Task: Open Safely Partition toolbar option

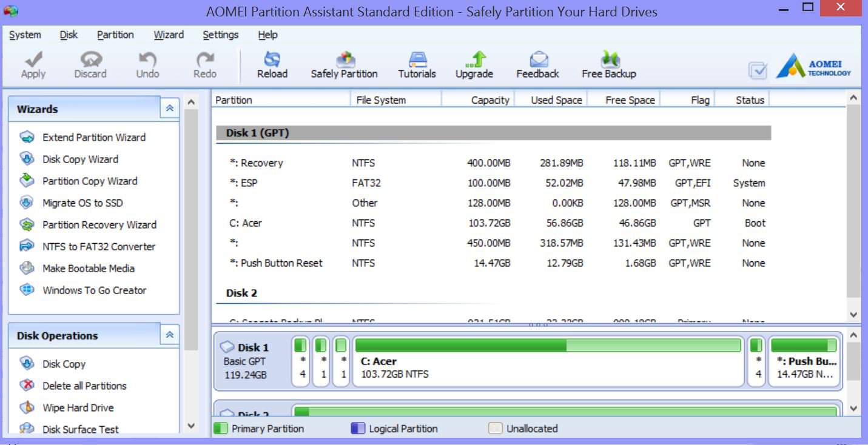Action: click(x=344, y=65)
